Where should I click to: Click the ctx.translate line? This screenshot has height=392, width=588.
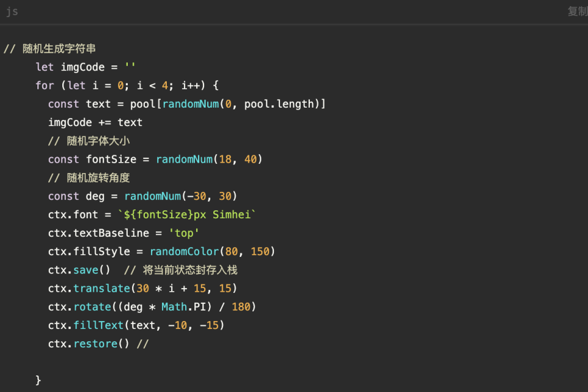(142, 289)
